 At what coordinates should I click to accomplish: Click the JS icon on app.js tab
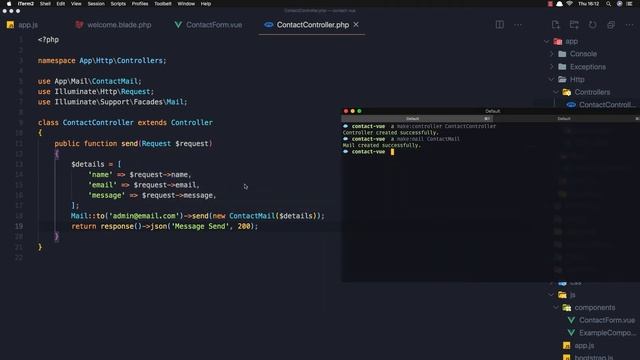tap(10, 25)
